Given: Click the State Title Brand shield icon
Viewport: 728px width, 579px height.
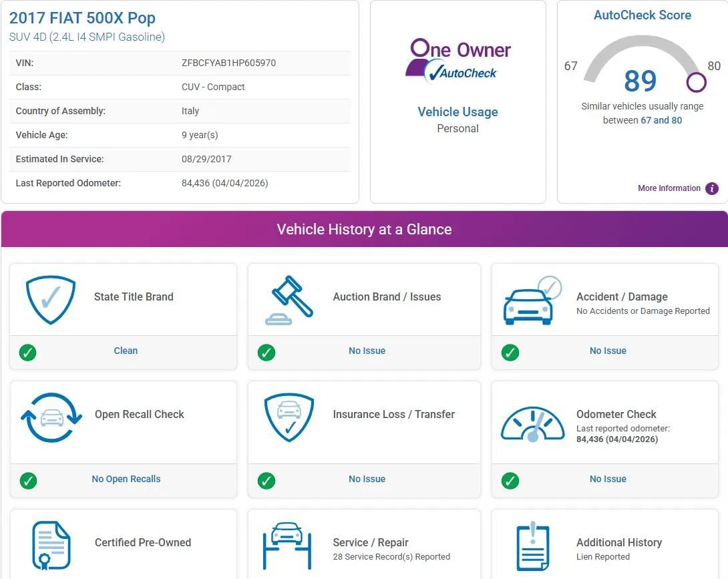Looking at the screenshot, I should click(x=50, y=300).
